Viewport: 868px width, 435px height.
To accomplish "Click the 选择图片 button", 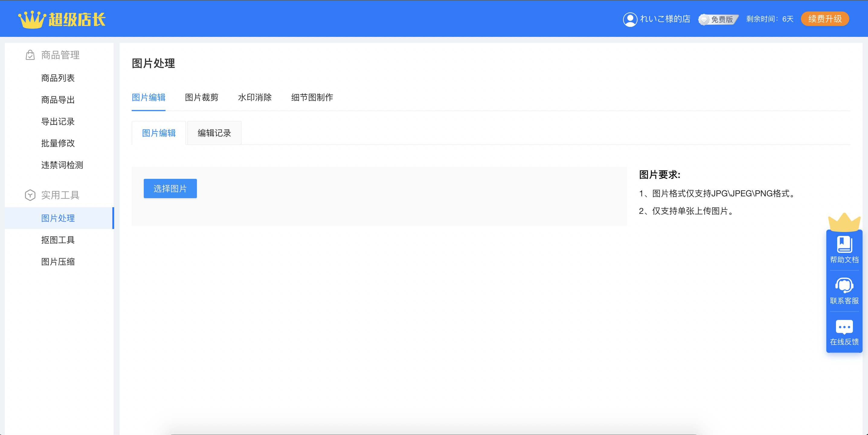I will click(170, 188).
